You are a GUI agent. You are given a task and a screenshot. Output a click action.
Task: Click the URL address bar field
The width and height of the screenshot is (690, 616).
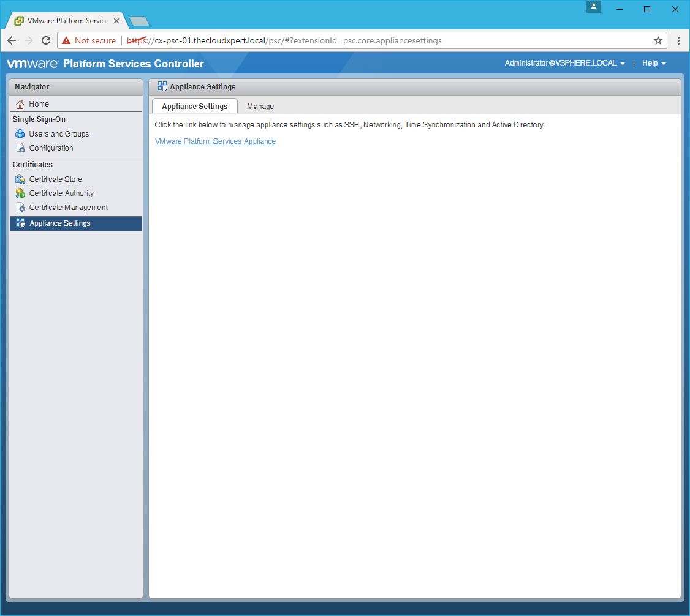(392, 41)
